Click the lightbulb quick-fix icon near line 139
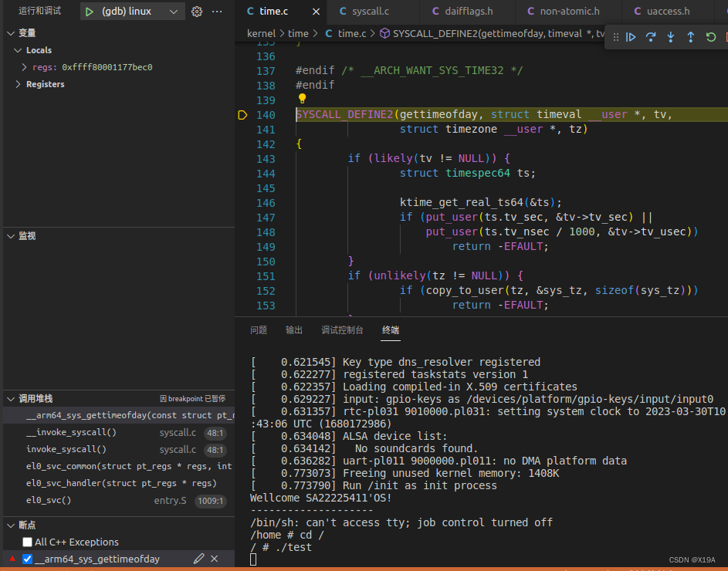The width and height of the screenshot is (728, 571). (302, 100)
